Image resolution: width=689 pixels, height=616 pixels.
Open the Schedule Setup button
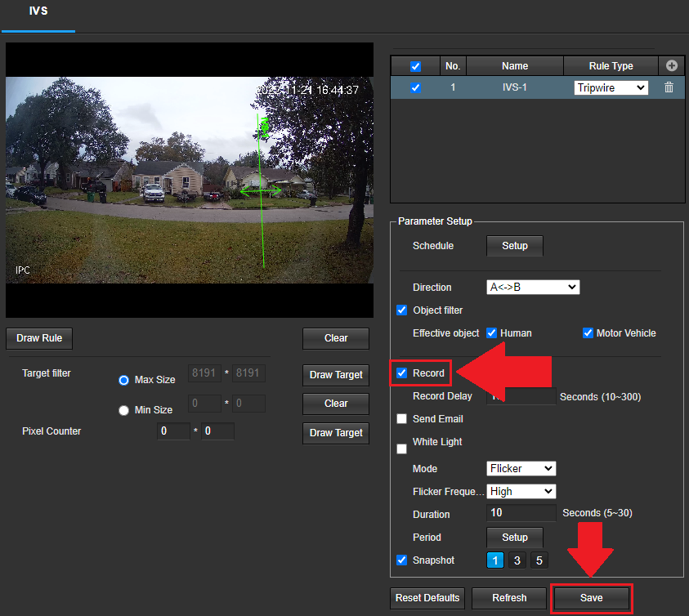point(515,246)
